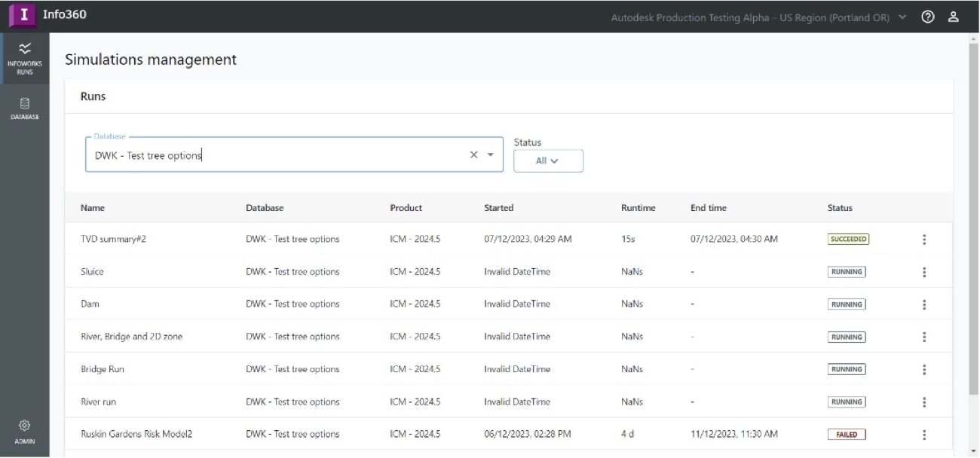Clear the Database filter with the X
The image size is (980, 458).
pos(473,154)
